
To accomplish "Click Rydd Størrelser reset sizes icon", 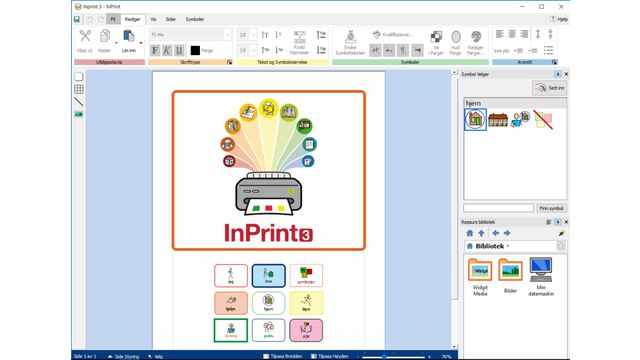I will (299, 42).
